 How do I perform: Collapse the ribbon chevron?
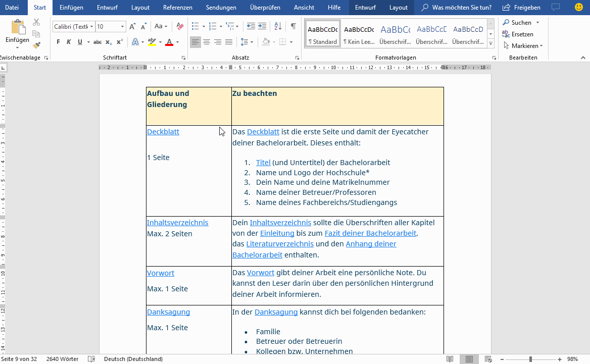click(583, 58)
